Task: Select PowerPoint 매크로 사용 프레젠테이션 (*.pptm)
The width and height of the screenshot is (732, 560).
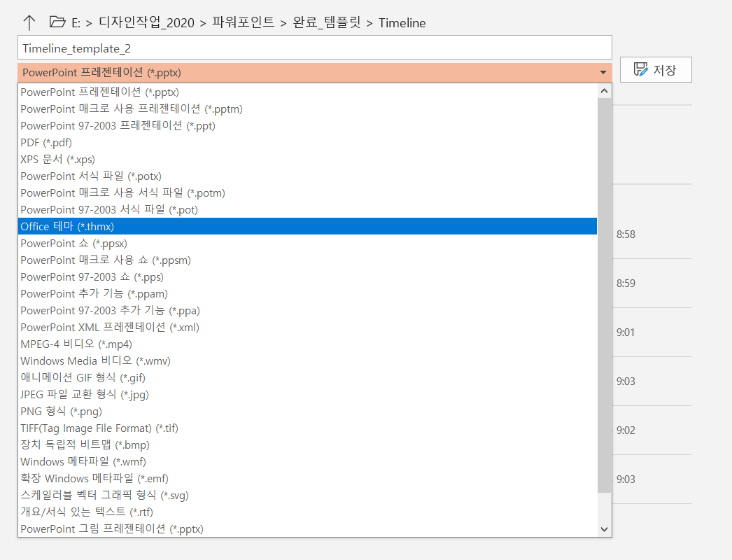Action: pos(307,108)
